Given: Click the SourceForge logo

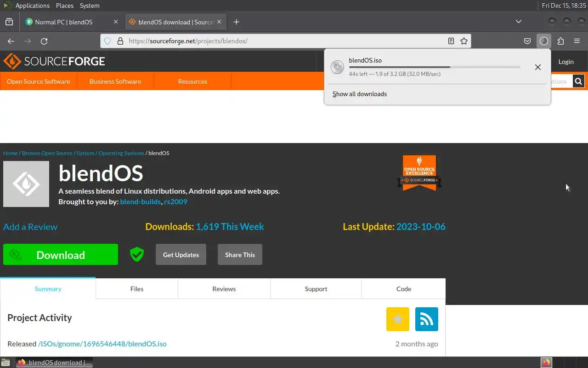Looking at the screenshot, I should 54,61.
